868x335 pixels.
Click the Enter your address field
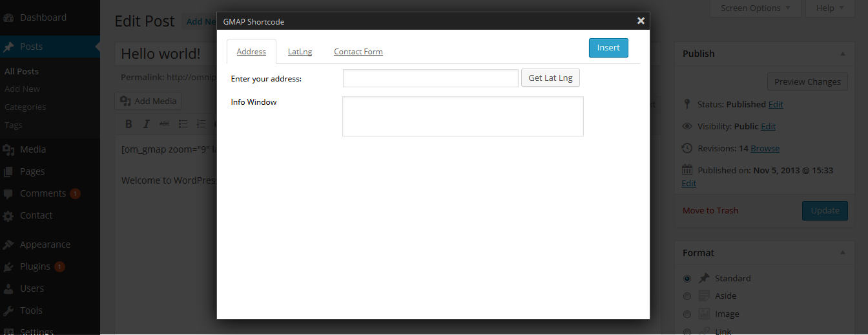pos(430,78)
